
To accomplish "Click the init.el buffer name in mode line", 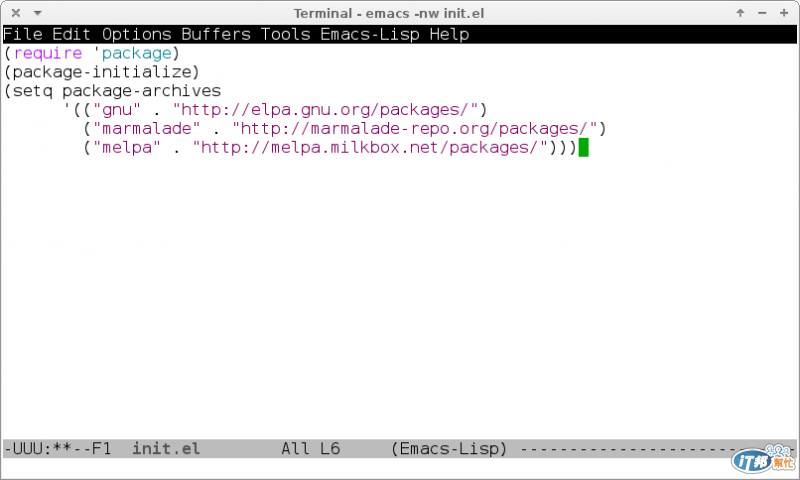I will click(x=166, y=449).
